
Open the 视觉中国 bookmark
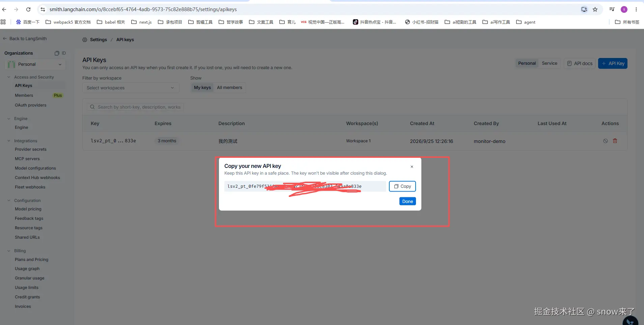(323, 22)
